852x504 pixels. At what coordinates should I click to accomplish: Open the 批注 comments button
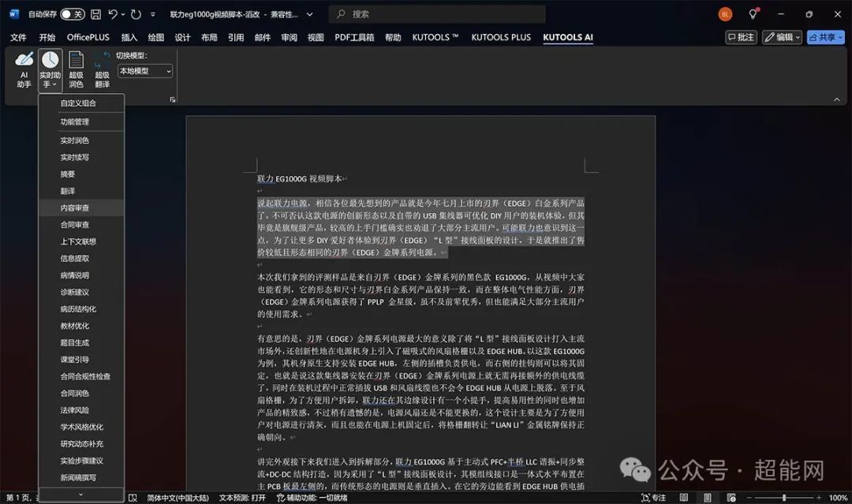tap(741, 37)
